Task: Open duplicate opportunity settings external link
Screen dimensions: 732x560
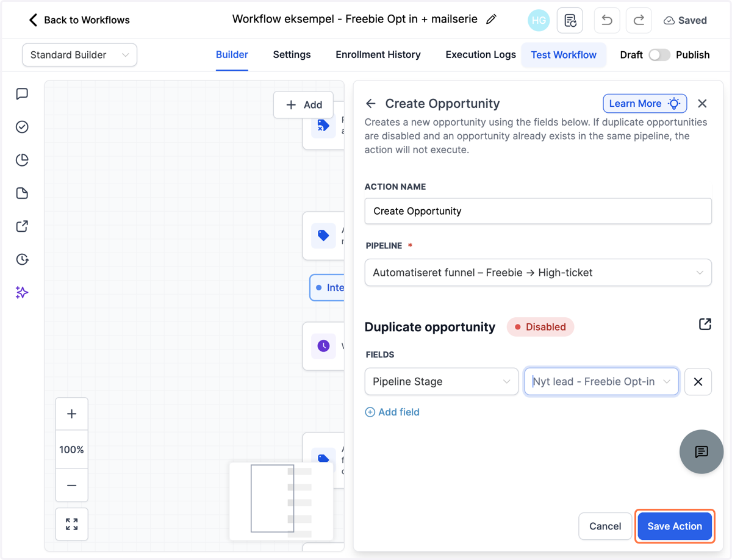Action: 705,324
